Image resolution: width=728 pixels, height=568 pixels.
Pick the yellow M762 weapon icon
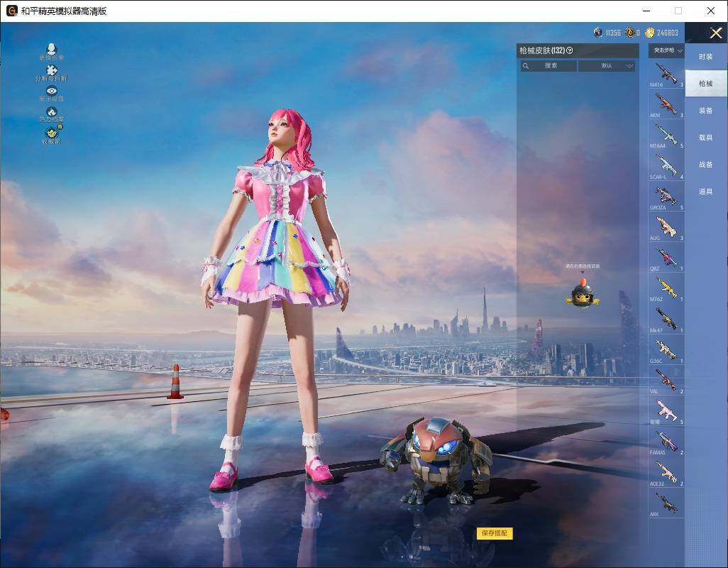(x=666, y=288)
